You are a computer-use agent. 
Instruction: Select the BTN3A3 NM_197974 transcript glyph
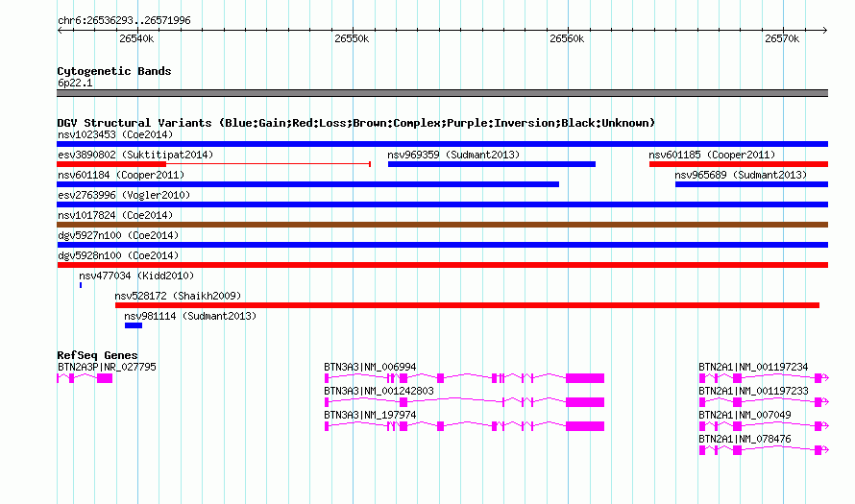[x=464, y=426]
